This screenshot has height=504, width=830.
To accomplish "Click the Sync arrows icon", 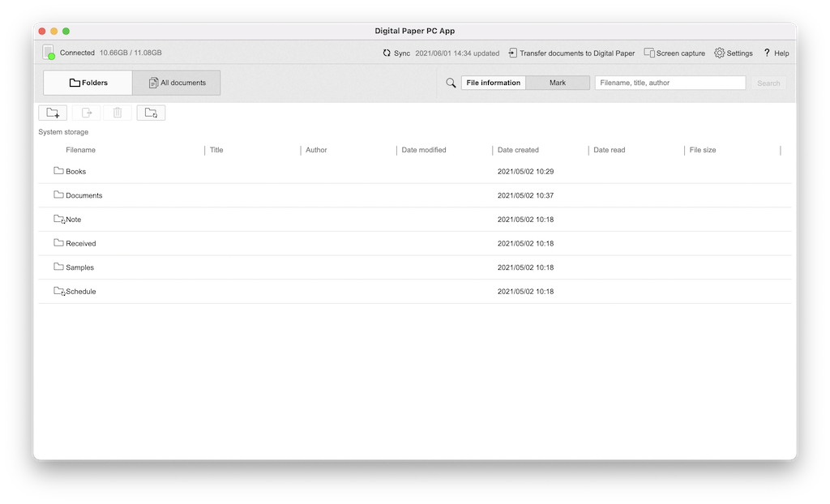I will click(387, 53).
